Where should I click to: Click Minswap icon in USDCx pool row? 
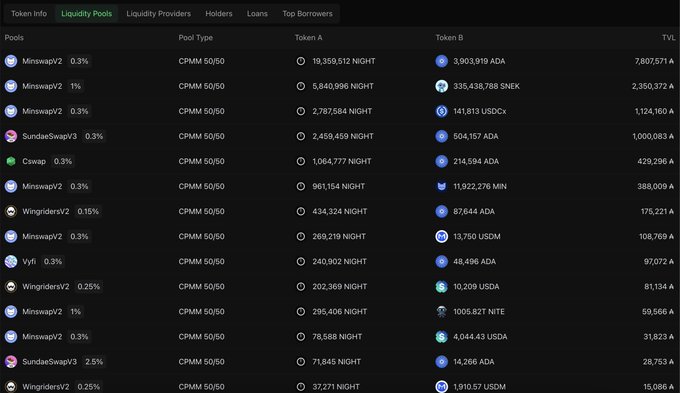coord(11,111)
